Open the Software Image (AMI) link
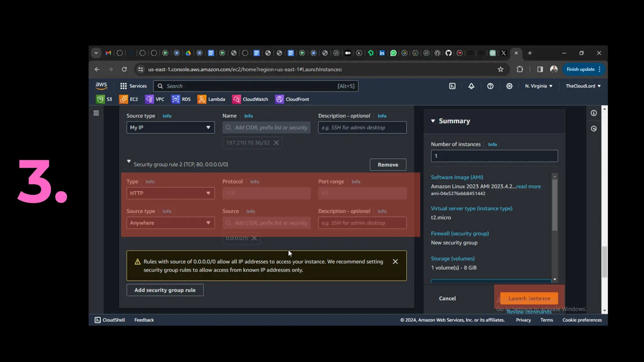This screenshot has width=644, height=362. pos(457,177)
